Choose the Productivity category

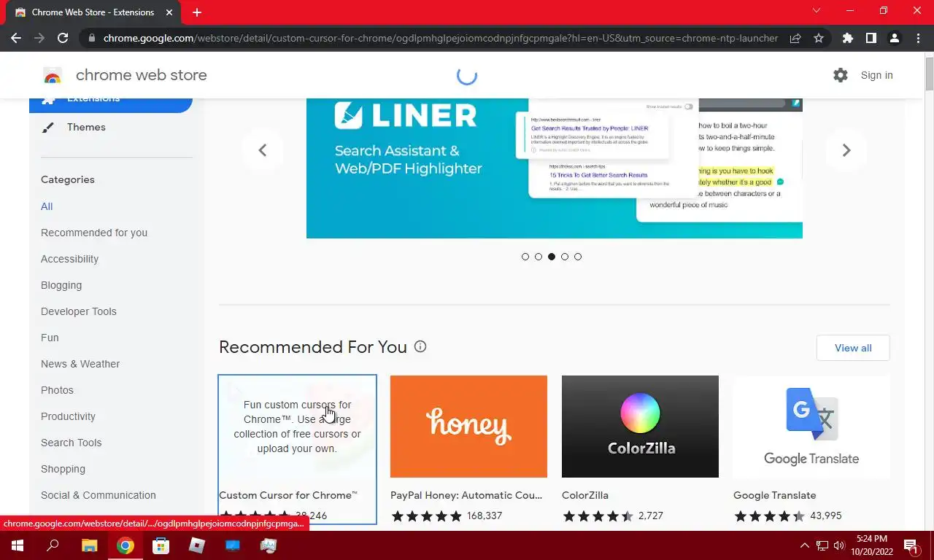pyautogui.click(x=68, y=416)
